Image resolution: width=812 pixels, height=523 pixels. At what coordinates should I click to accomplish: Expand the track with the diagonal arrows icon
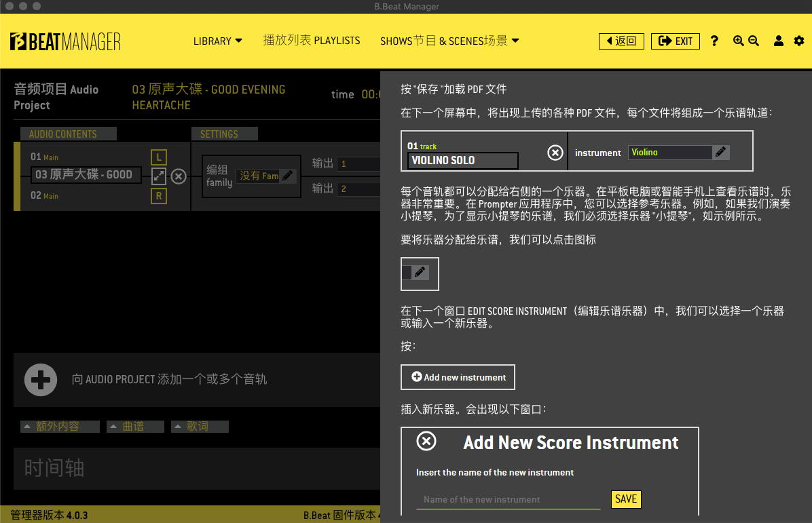pos(158,176)
